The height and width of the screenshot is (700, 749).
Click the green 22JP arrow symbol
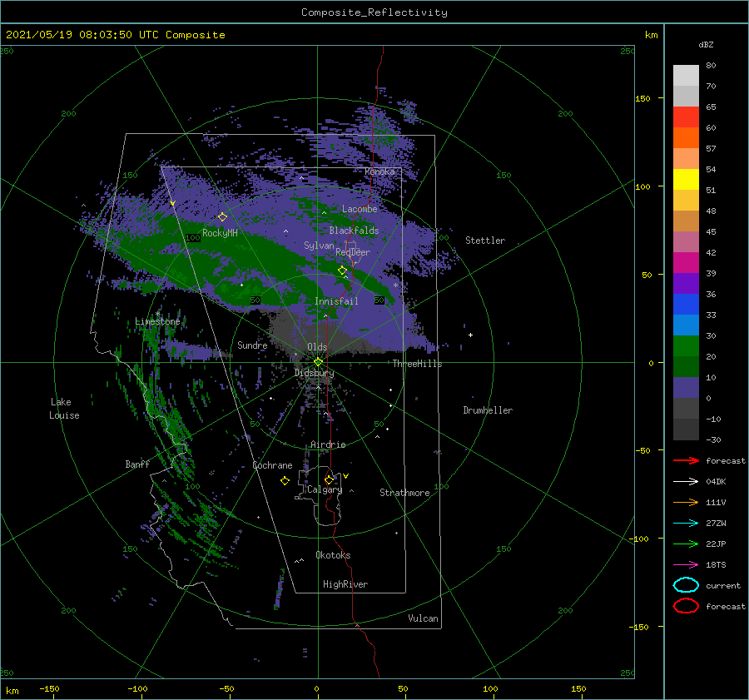tap(686, 544)
